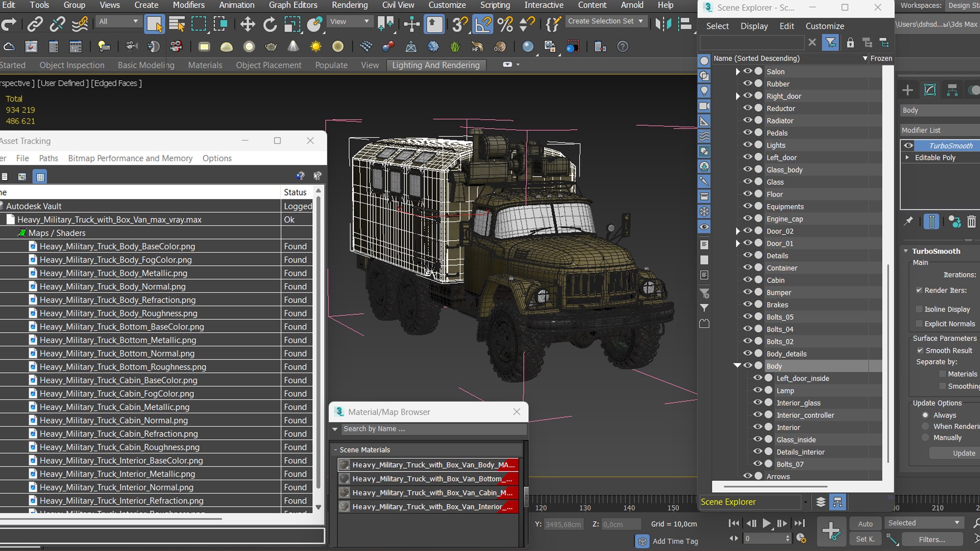
Task: Click the Auto key button
Action: 865,523
